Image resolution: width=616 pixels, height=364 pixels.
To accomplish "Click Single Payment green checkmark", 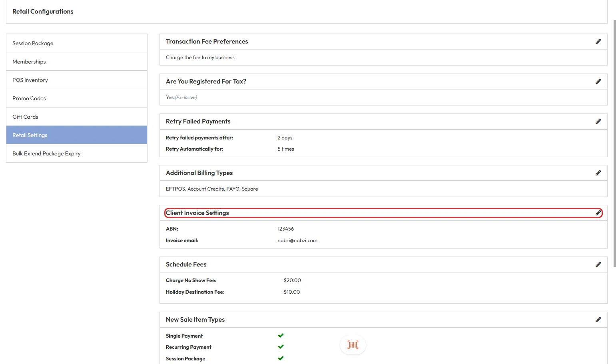I will (281, 336).
